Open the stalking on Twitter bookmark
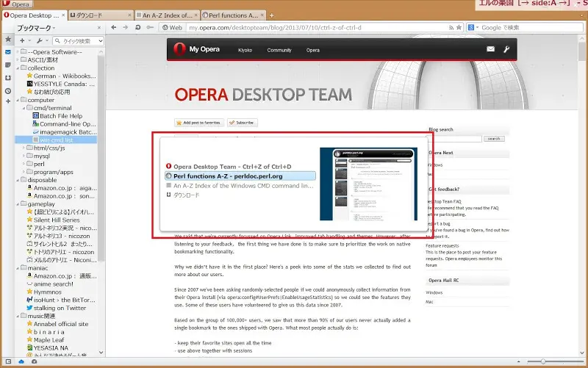This screenshot has height=368, width=588. pos(57,308)
